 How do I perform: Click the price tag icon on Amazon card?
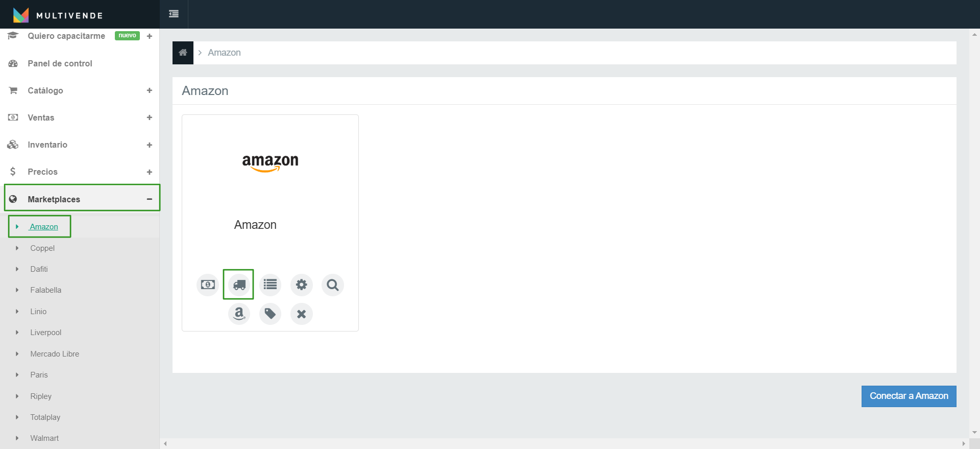point(270,314)
